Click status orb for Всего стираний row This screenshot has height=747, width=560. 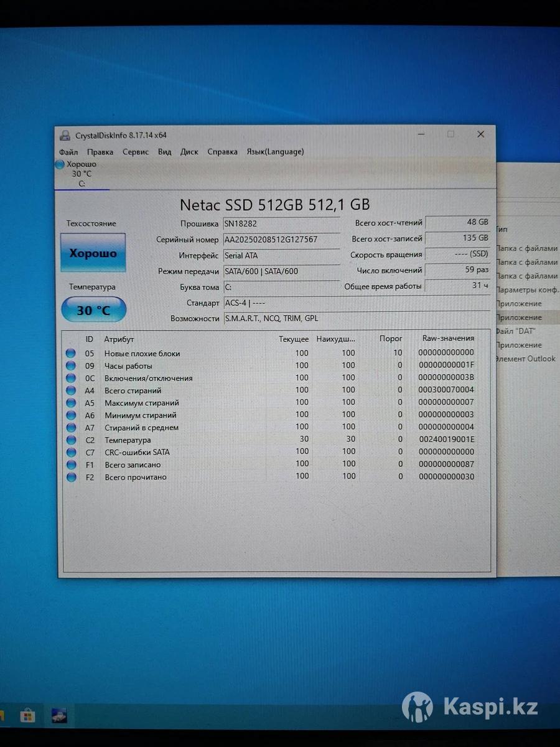pyautogui.click(x=71, y=391)
